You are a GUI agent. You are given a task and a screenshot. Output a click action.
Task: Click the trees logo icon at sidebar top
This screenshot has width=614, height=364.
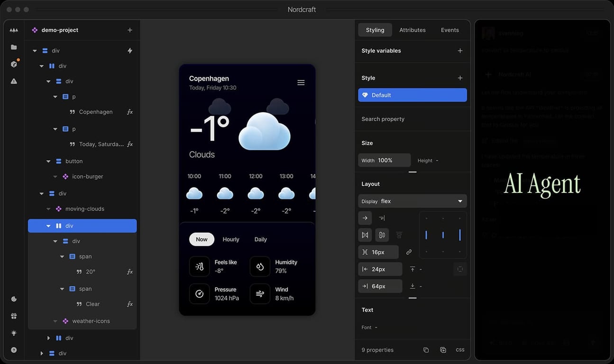[x=13, y=30]
